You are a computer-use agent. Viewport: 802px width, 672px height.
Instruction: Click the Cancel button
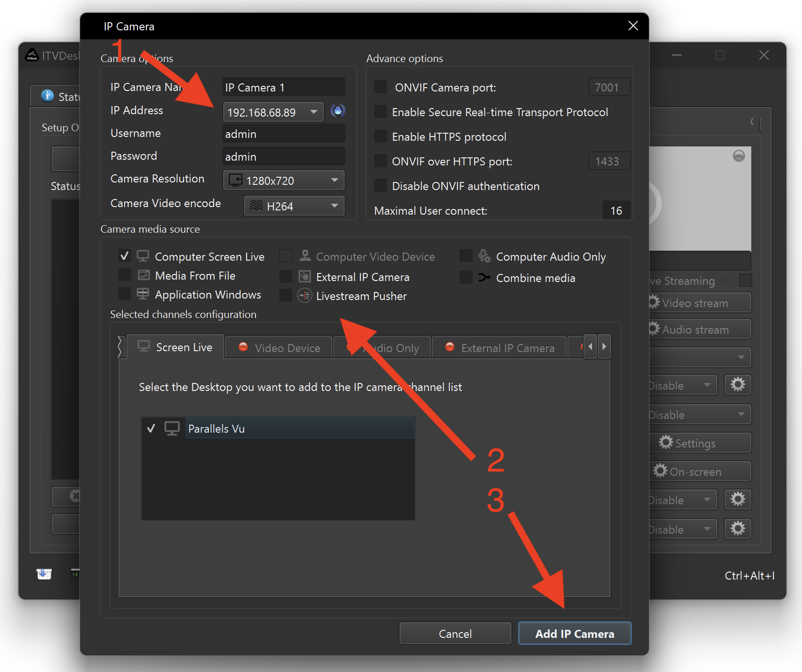click(x=455, y=634)
